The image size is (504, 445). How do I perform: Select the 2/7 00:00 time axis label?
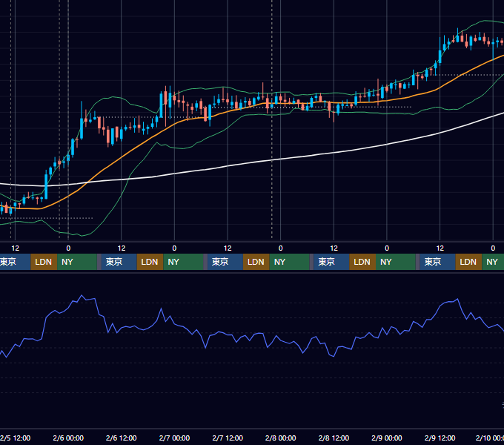pos(174,438)
